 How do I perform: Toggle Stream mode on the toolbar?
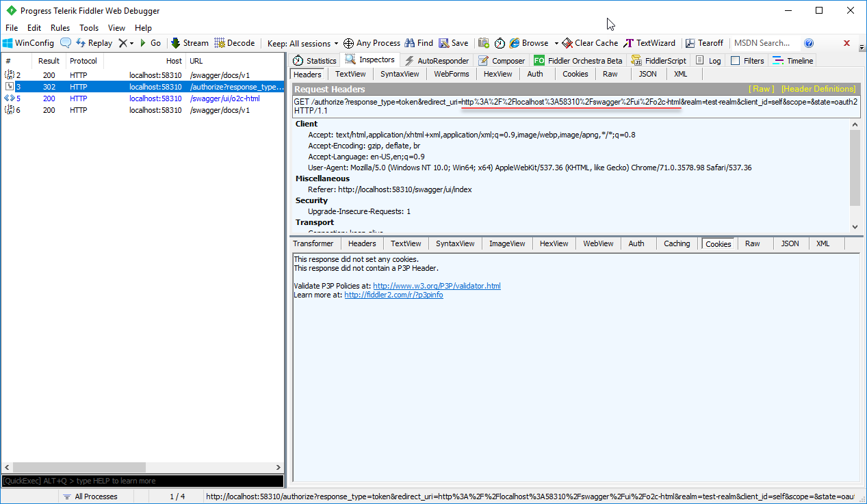pos(190,43)
